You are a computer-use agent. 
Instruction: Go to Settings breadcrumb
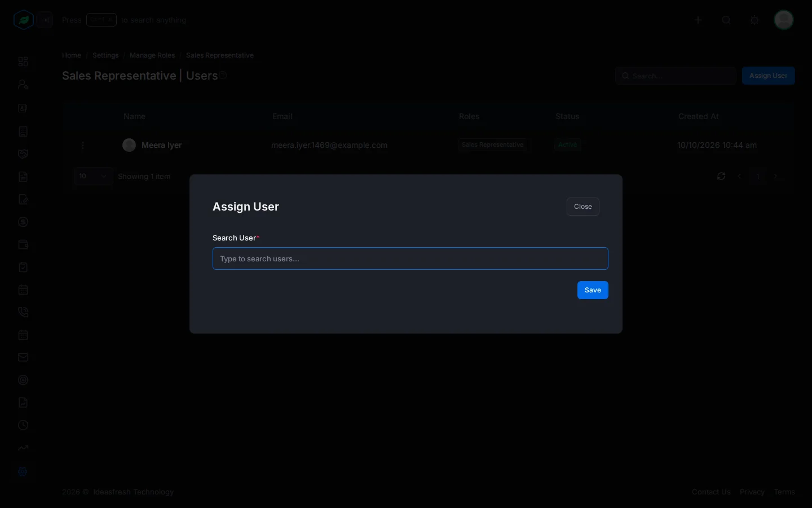105,55
